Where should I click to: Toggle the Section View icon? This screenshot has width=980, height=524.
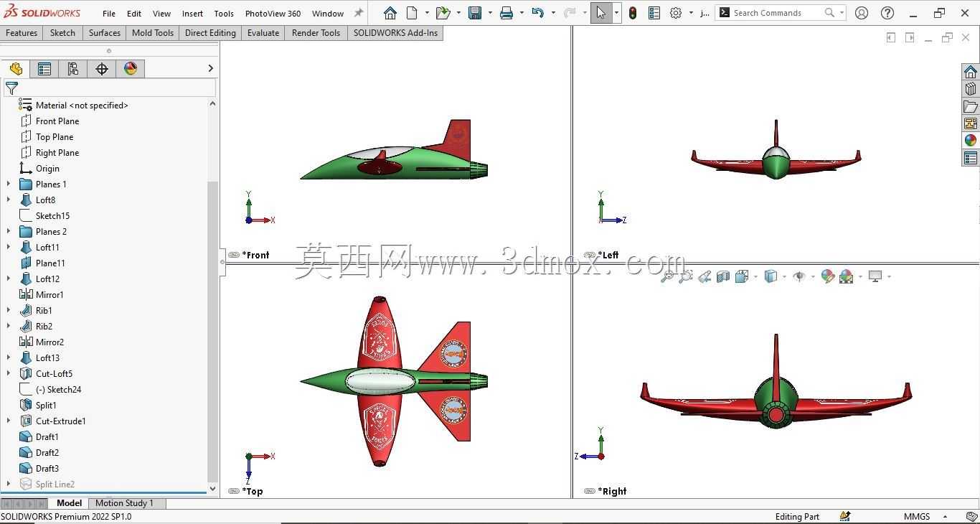pyautogui.click(x=723, y=276)
